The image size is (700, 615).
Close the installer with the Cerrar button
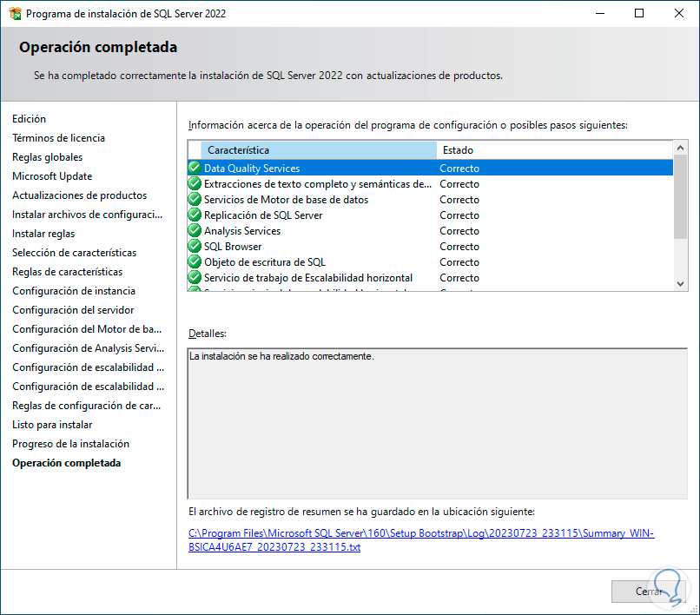click(x=648, y=592)
